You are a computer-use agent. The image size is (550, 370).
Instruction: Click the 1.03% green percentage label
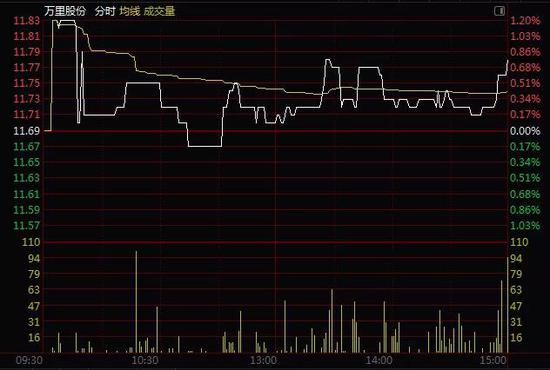point(525,226)
